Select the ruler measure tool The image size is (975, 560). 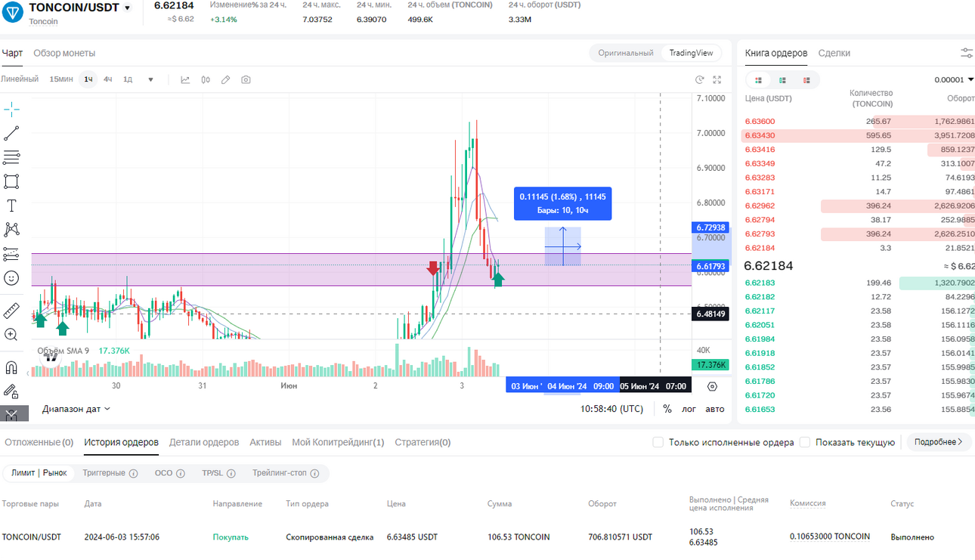point(11,311)
